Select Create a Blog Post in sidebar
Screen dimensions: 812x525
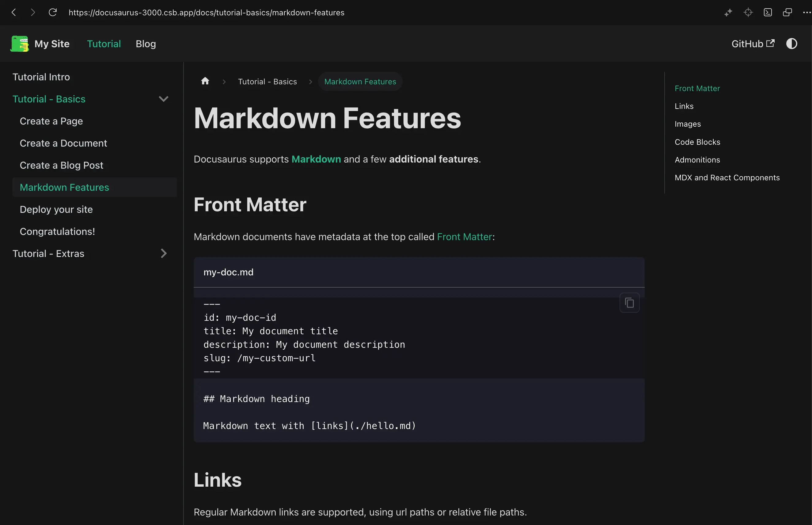[61, 165]
